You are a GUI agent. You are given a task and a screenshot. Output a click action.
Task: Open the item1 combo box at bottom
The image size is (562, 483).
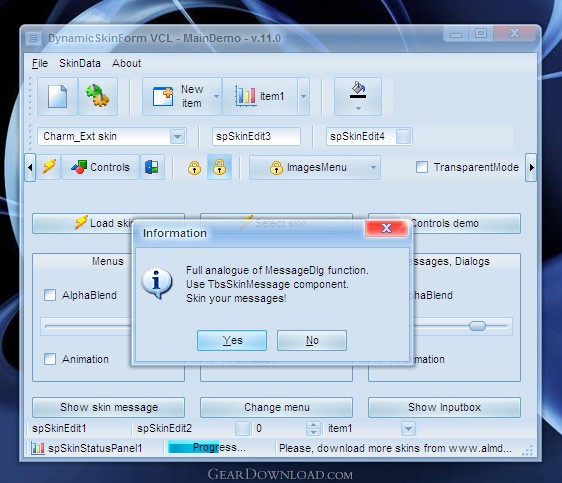(x=408, y=429)
